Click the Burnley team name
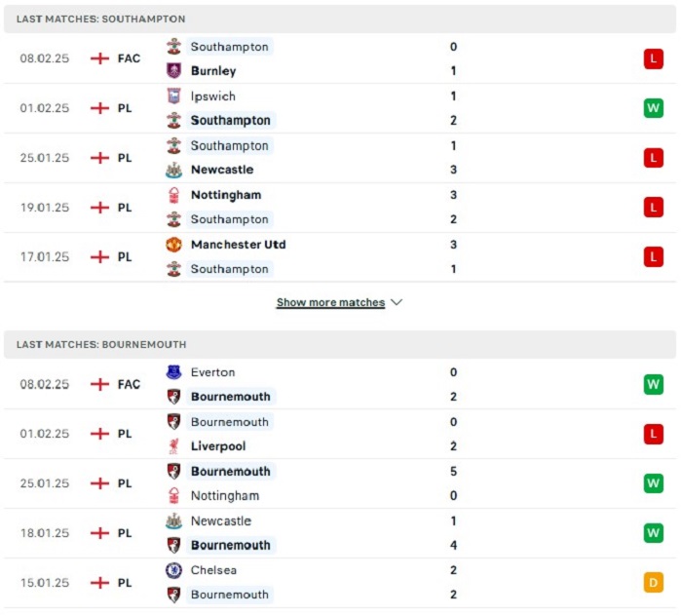 pyautogui.click(x=213, y=71)
